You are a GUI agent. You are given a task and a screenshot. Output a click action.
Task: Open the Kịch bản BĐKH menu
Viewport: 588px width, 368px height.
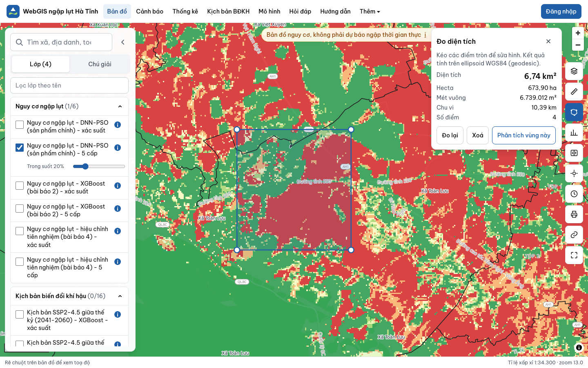pyautogui.click(x=228, y=11)
